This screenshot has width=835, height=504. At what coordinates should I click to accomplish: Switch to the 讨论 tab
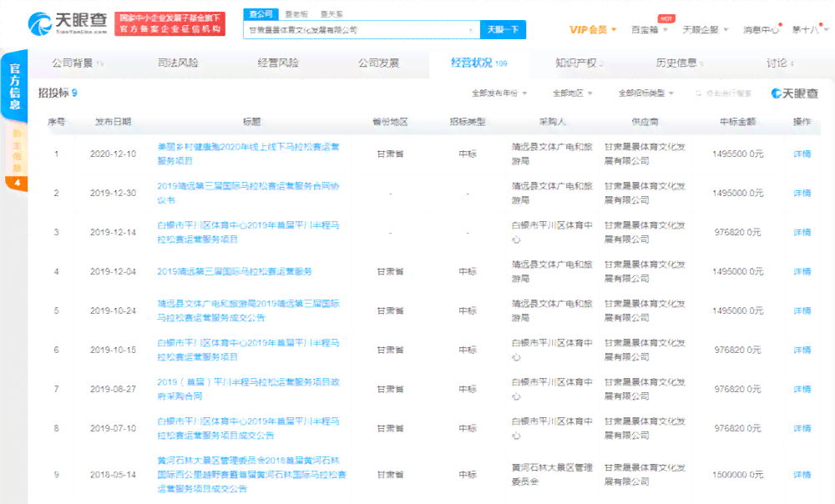click(x=780, y=63)
